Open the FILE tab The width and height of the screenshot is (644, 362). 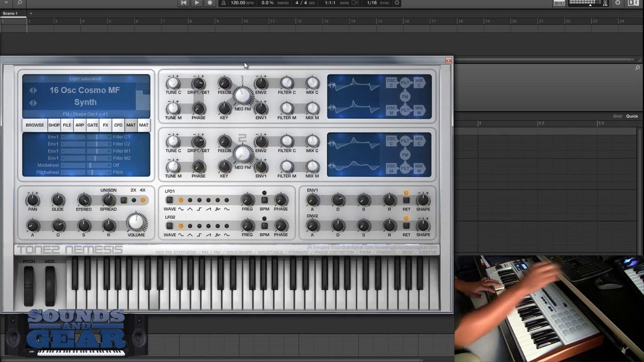(67, 125)
